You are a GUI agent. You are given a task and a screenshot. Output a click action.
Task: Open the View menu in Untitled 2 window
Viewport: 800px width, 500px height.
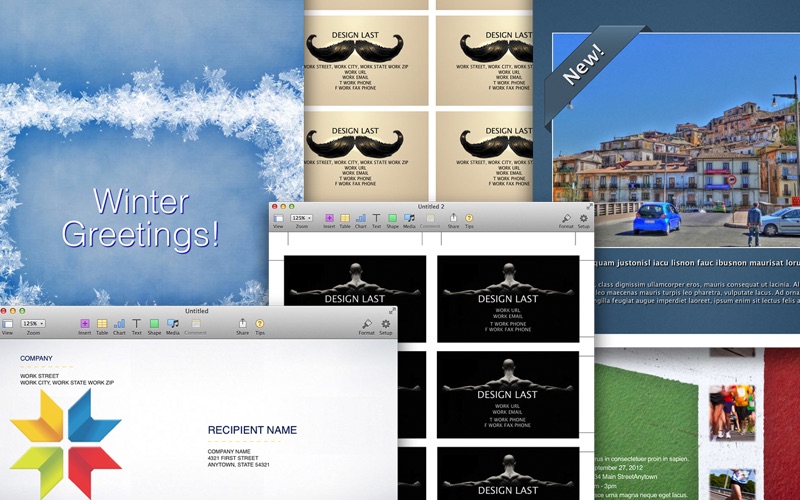278,218
